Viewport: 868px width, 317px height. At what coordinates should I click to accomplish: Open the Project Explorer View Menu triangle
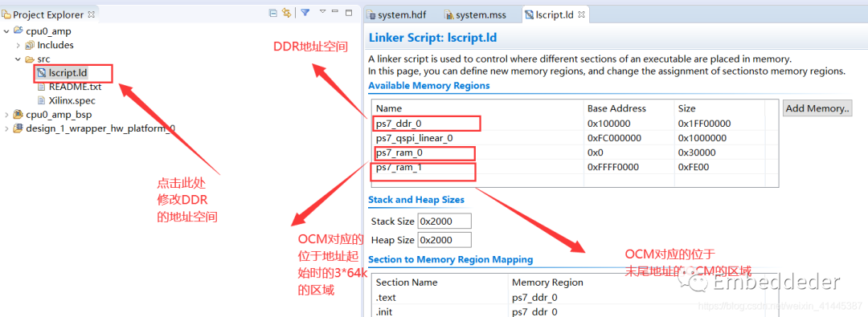[x=322, y=11]
